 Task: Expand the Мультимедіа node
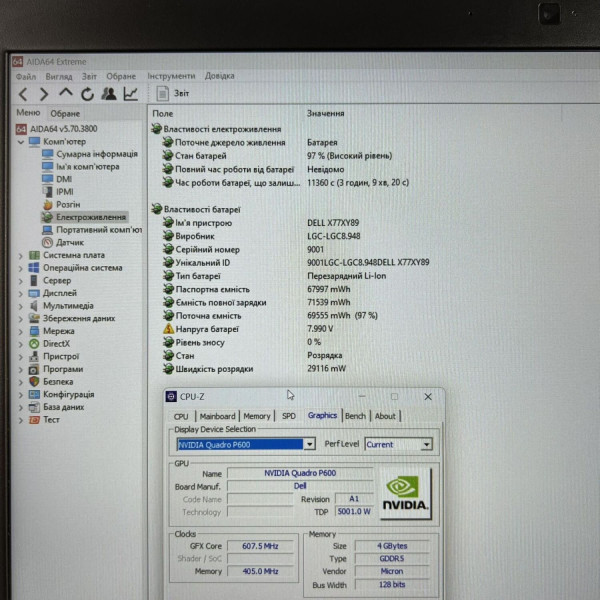[21, 306]
